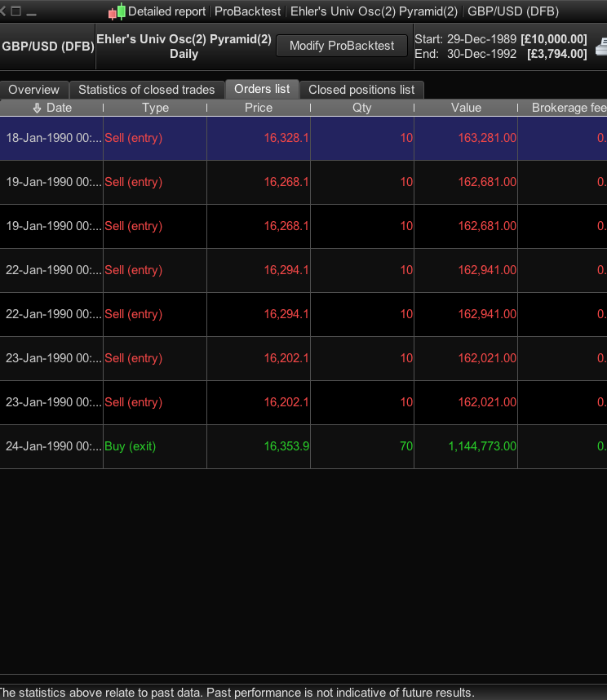Click the candlestick chart icon in title bar

pos(117,11)
